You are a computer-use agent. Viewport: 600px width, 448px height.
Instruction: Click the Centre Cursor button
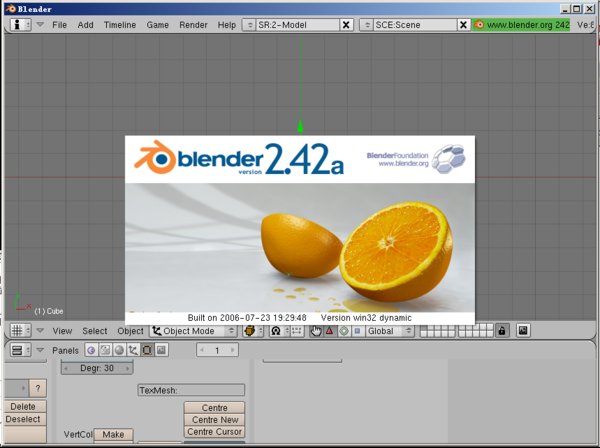click(214, 432)
